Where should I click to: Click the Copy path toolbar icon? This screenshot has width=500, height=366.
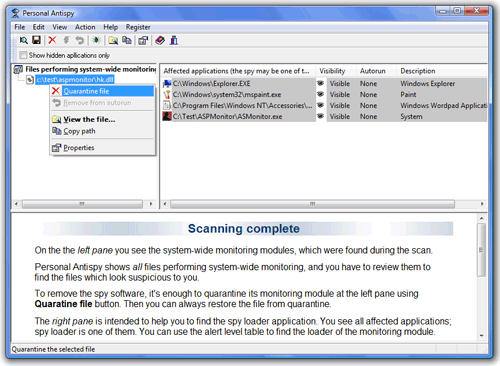[x=127, y=40]
